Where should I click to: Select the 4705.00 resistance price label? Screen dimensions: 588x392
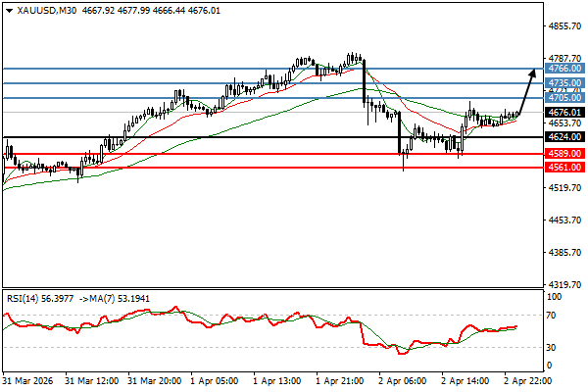[564, 98]
